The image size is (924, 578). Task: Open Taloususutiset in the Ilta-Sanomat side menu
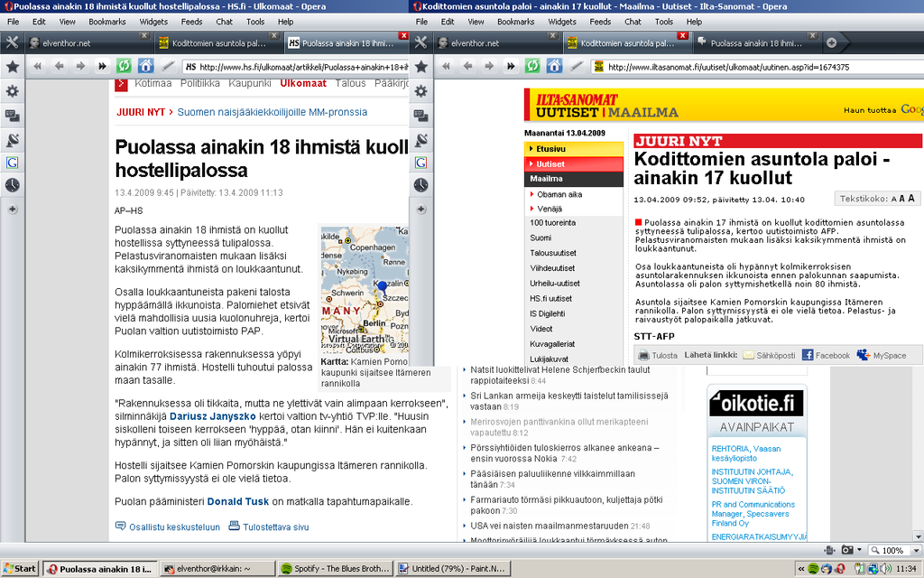coord(553,253)
